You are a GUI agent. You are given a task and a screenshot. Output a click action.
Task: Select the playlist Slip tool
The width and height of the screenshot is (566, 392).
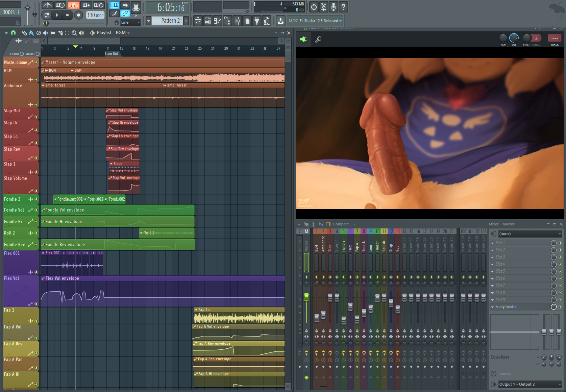(x=53, y=33)
